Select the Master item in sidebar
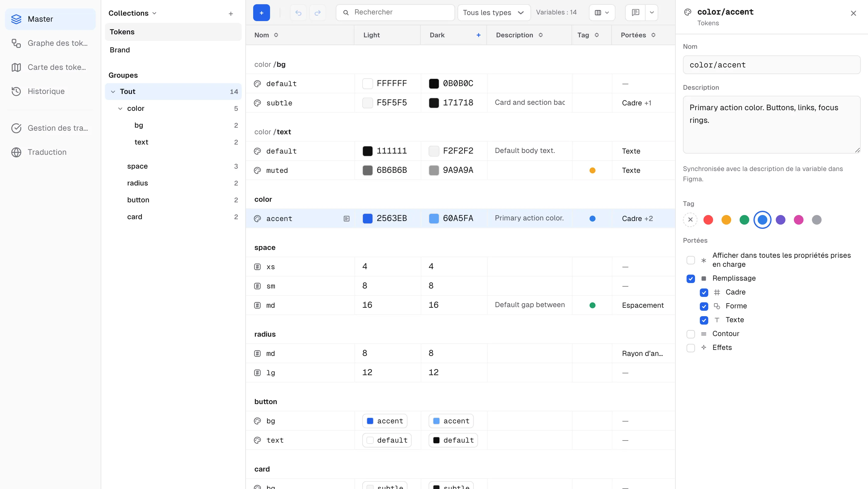Image resolution: width=868 pixels, height=489 pixels. (50, 19)
